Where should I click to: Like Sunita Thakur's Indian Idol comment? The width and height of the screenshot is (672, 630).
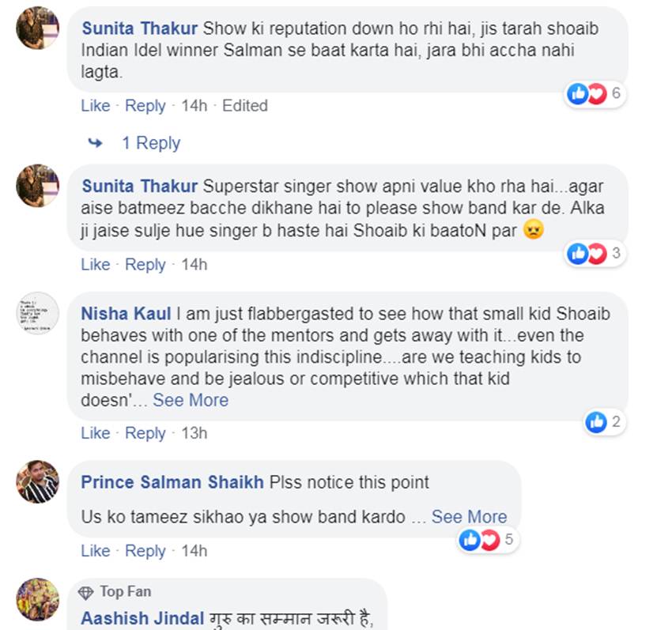coord(96,106)
